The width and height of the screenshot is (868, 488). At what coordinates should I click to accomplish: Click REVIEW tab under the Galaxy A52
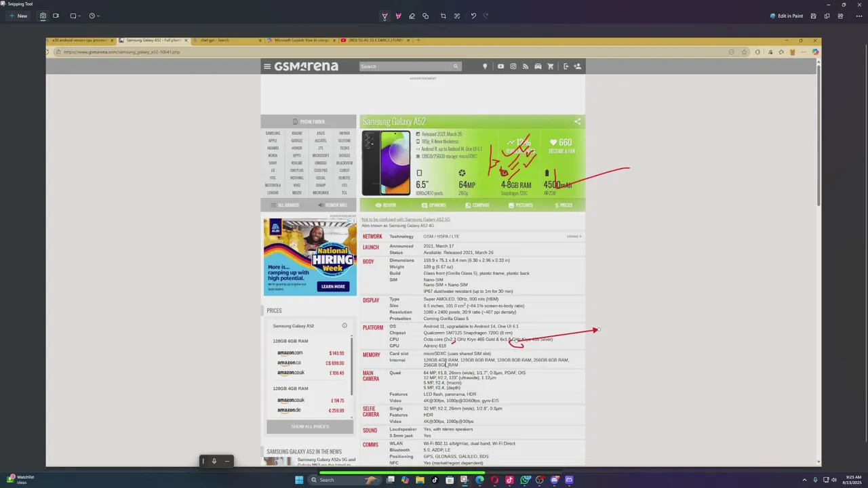click(386, 205)
